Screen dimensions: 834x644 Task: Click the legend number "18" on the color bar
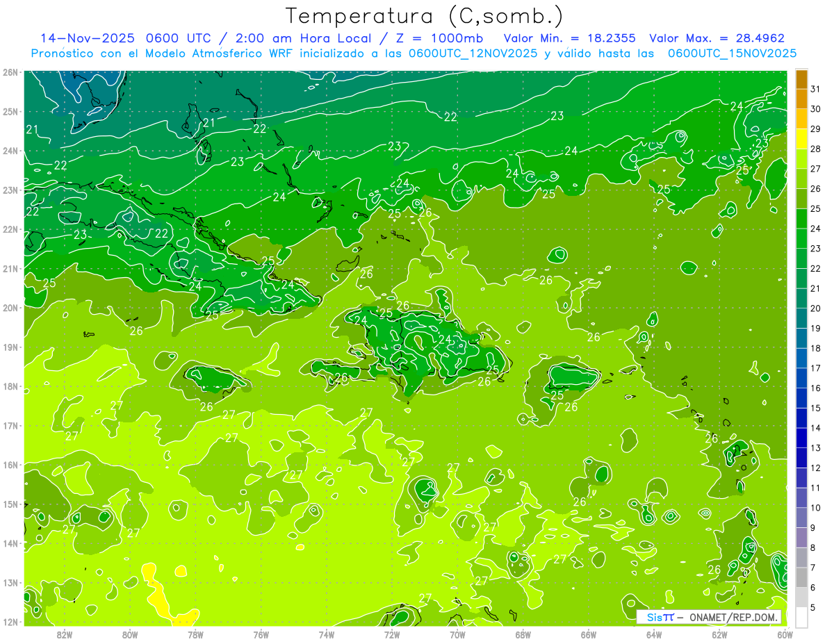point(816,349)
